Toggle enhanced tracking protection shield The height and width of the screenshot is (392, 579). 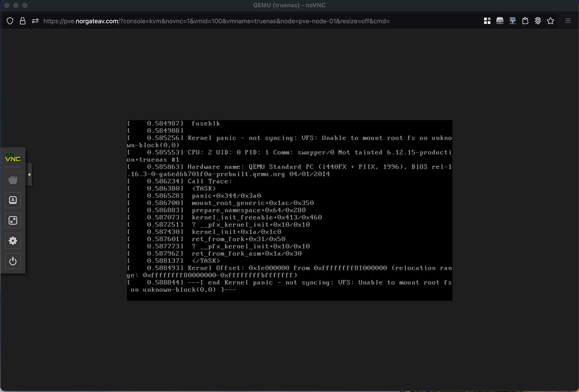(10, 21)
